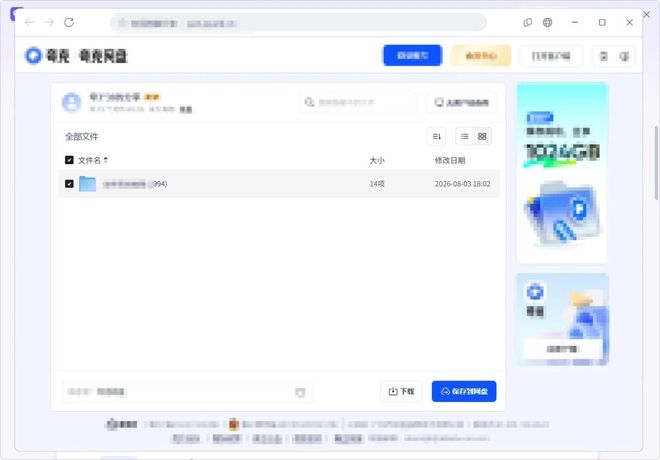
Task: Click the globe icon in the title bar
Action: 547,22
